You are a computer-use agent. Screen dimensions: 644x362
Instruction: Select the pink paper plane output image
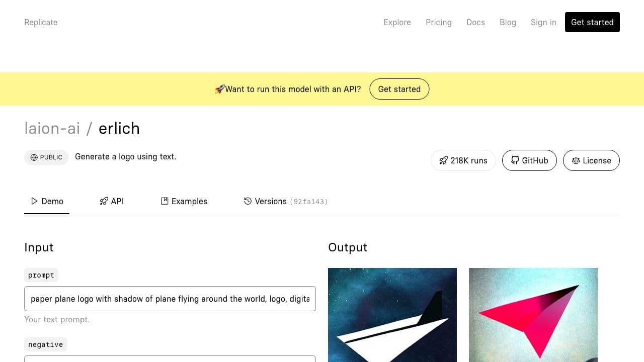533,315
